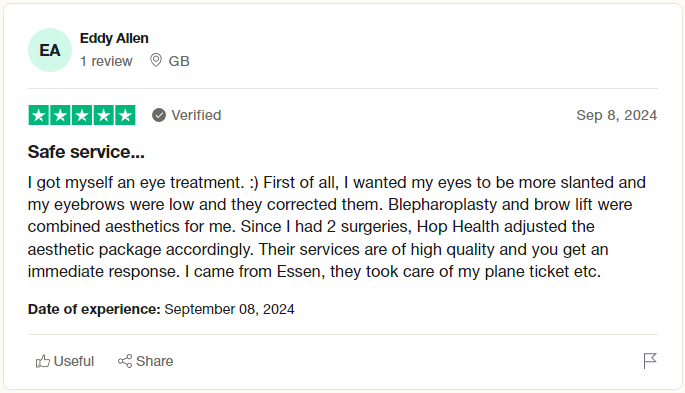Click the second green rating star
This screenshot has width=685, height=393.
coord(60,115)
